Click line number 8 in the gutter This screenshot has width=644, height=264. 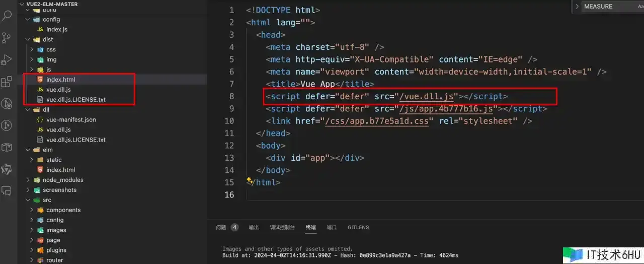coord(231,96)
